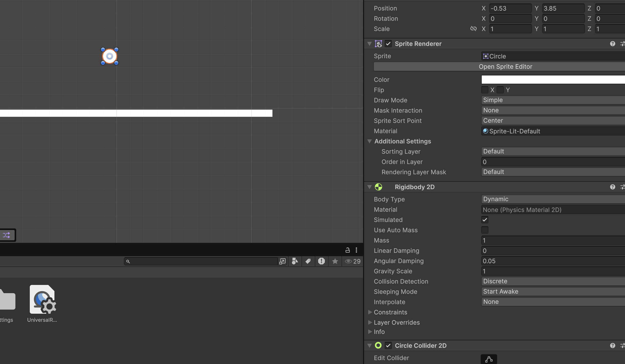This screenshot has width=625, height=364.
Task: Click the Edit Collider icon button
Action: (489, 359)
